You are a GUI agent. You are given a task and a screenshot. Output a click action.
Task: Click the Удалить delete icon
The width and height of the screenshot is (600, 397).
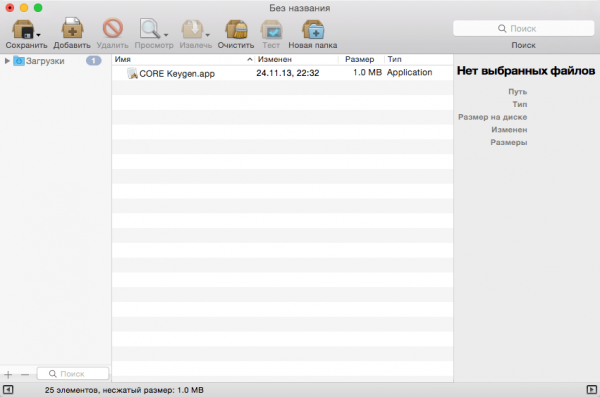(112, 28)
